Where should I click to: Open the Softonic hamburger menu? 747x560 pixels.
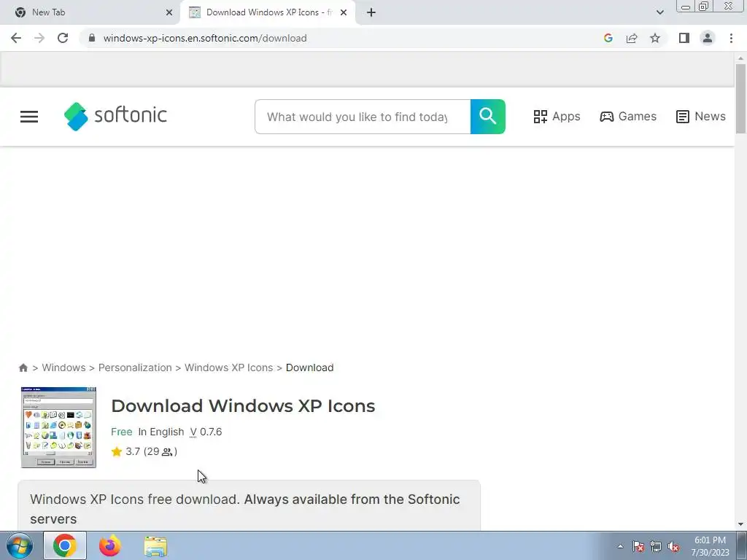[x=29, y=117]
